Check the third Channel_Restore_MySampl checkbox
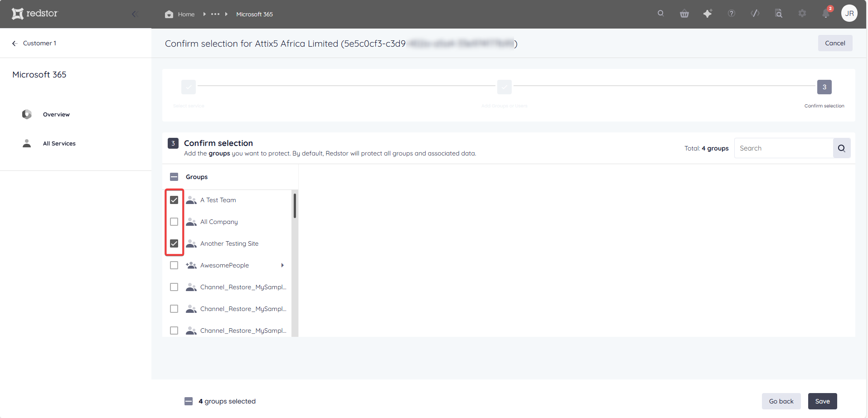Screen dimensions: 868x418 coord(174,331)
